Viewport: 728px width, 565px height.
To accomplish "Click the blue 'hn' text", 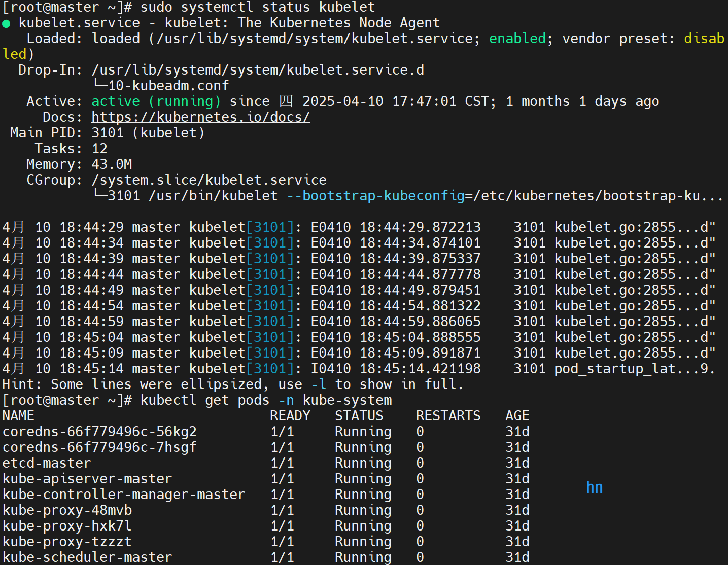I will 595,487.
